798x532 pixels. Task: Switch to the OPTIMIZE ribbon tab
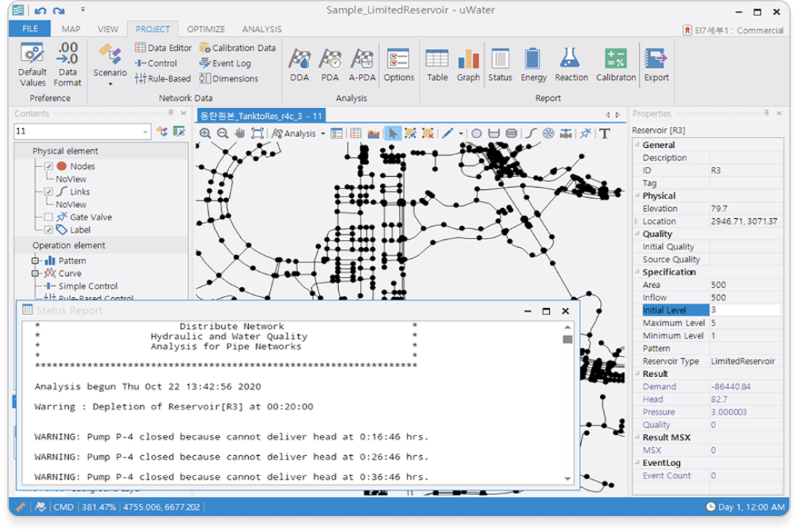[205, 29]
